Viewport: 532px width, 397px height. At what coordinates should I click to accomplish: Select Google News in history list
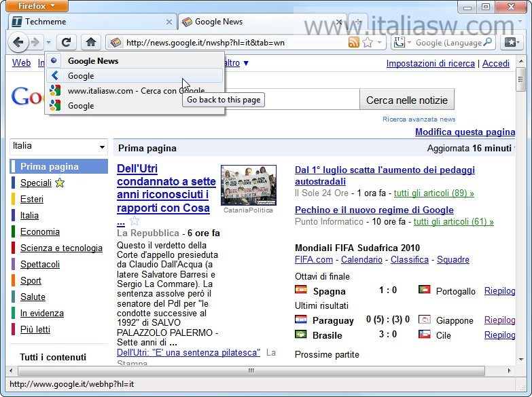click(135, 61)
